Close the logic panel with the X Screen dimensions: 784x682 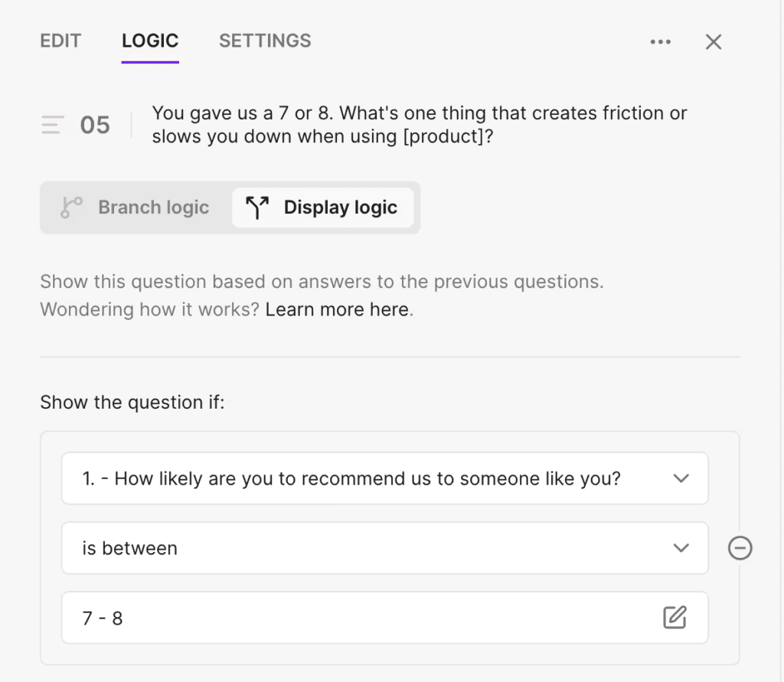(714, 42)
